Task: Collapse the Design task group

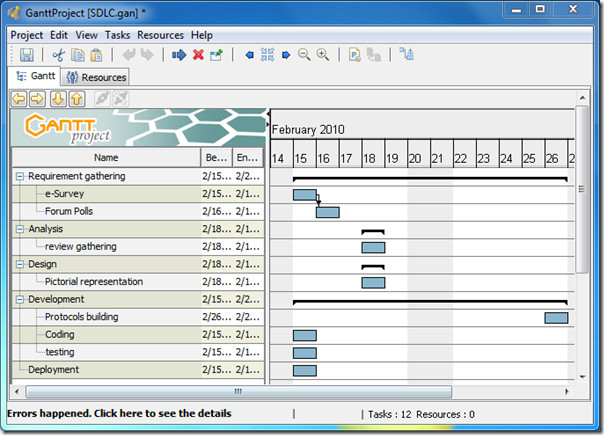Action: tap(19, 264)
